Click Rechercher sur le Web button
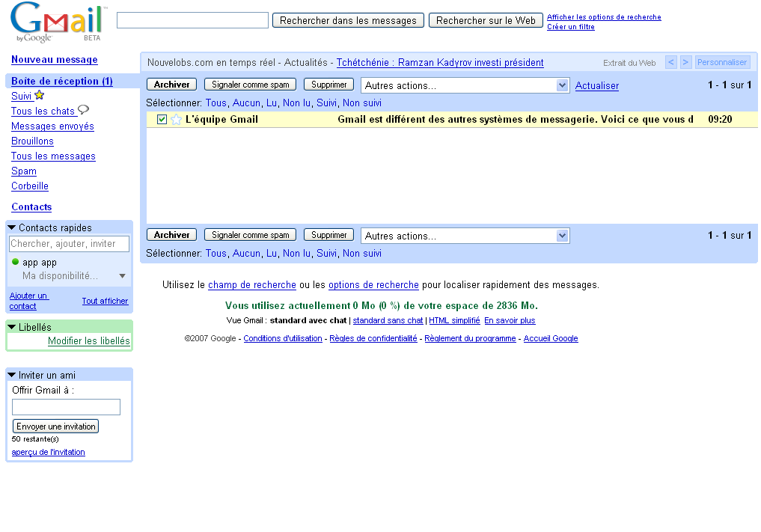 [x=486, y=20]
